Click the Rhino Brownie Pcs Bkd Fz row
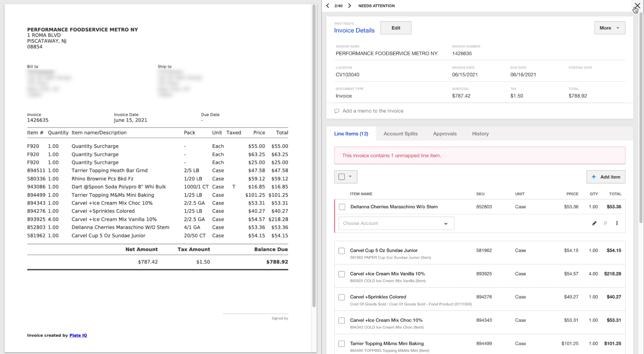Screen dimensions: 644x354 [x=158, y=178]
